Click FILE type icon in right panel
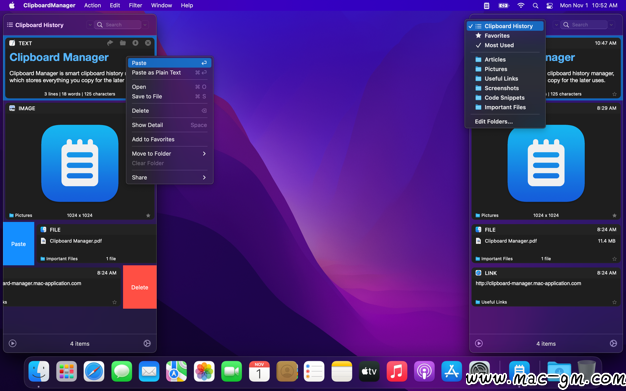 pos(478,230)
